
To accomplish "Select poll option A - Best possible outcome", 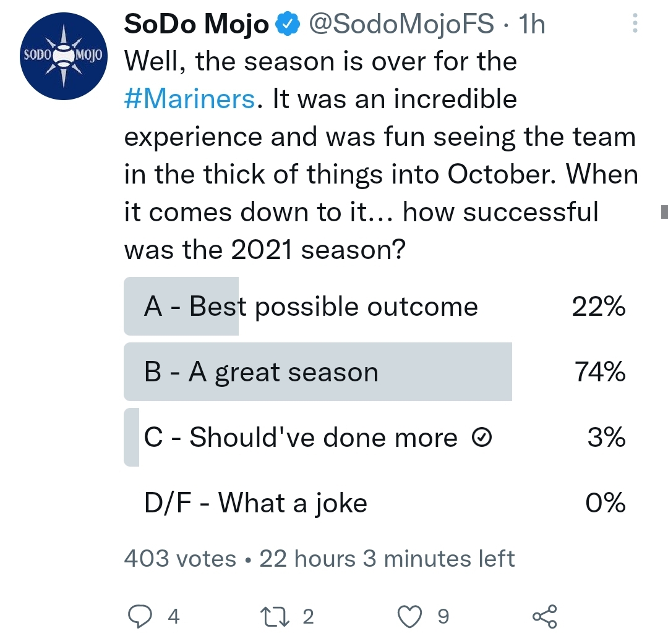I will coord(310,307).
